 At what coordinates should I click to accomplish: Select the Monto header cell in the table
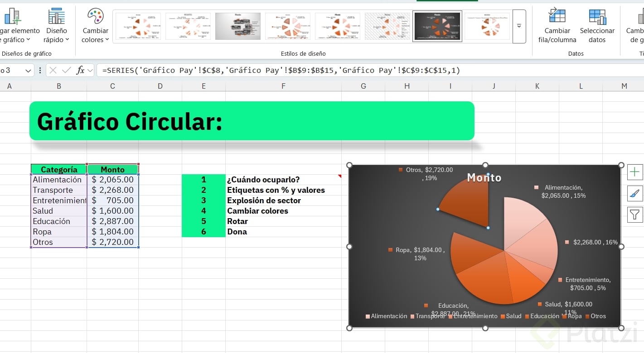112,169
